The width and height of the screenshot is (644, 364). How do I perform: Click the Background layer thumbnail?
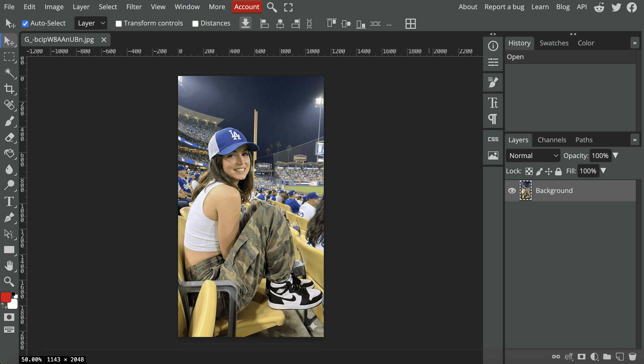point(526,190)
